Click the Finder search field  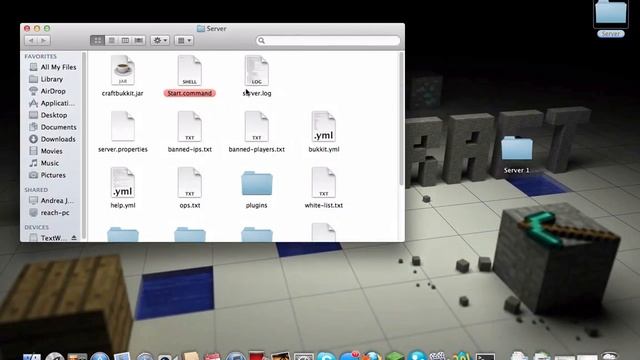tap(328, 40)
